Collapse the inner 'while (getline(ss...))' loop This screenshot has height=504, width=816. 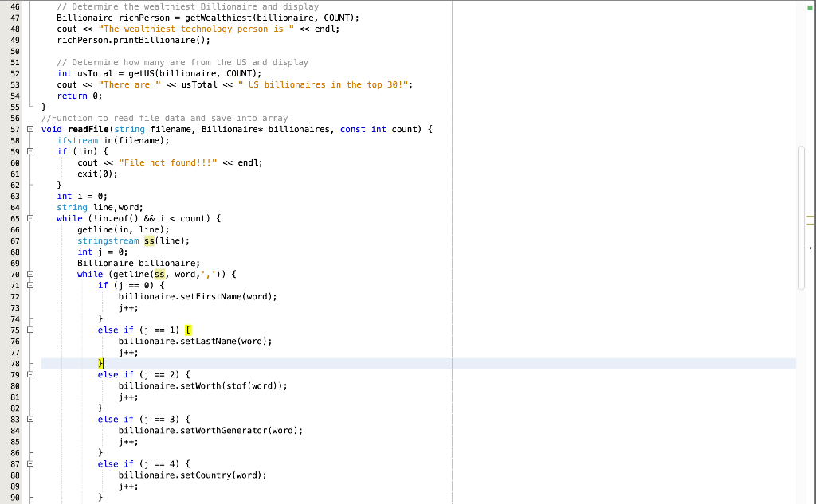point(29,274)
